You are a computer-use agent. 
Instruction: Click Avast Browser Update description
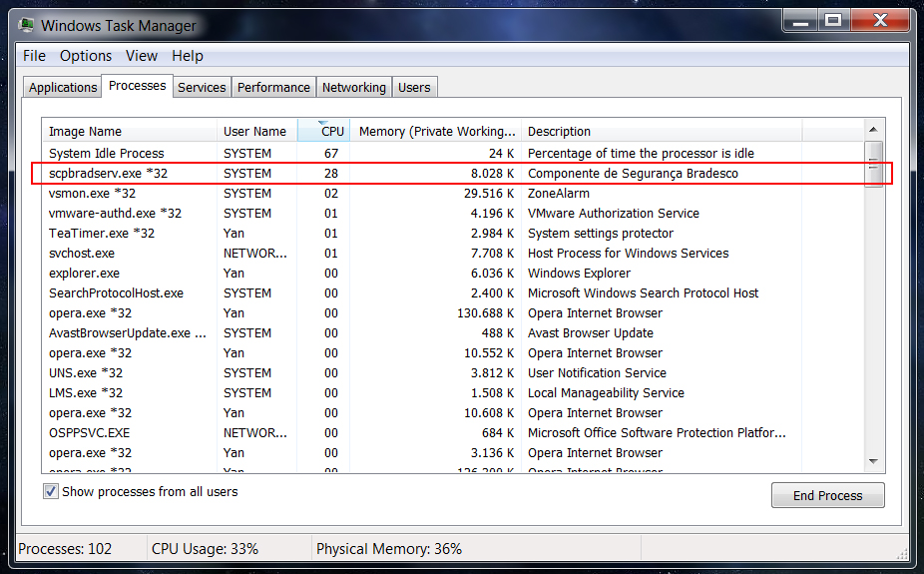pos(591,333)
